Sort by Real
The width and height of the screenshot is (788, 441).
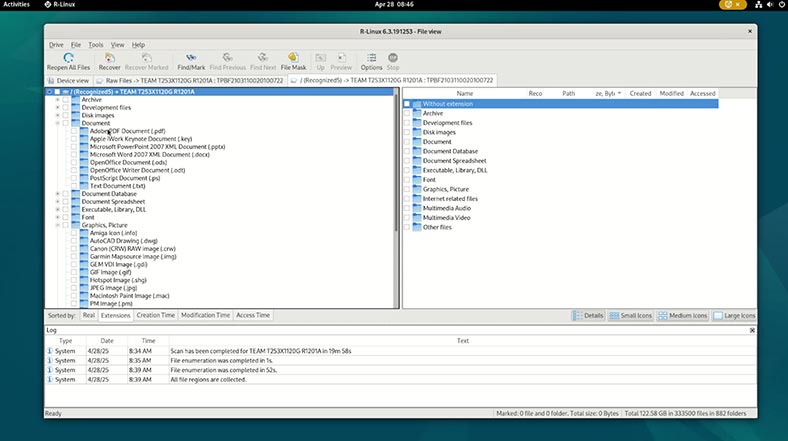pyautogui.click(x=88, y=315)
